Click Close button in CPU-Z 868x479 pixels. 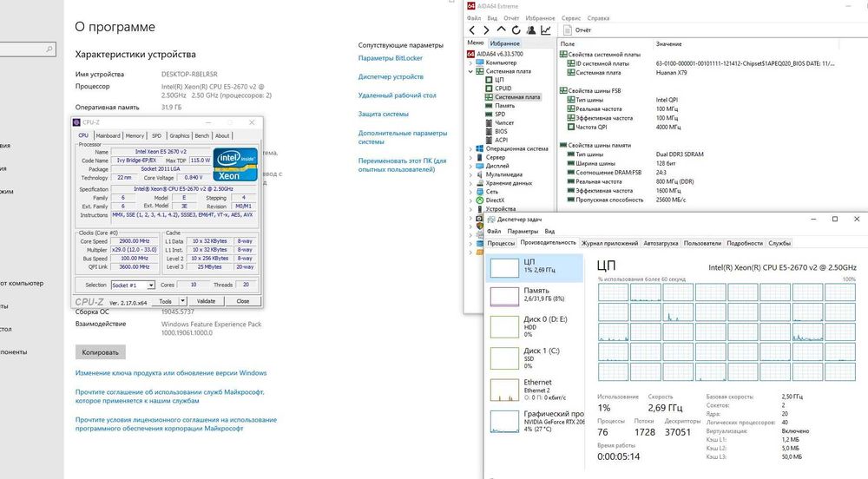pos(242,301)
